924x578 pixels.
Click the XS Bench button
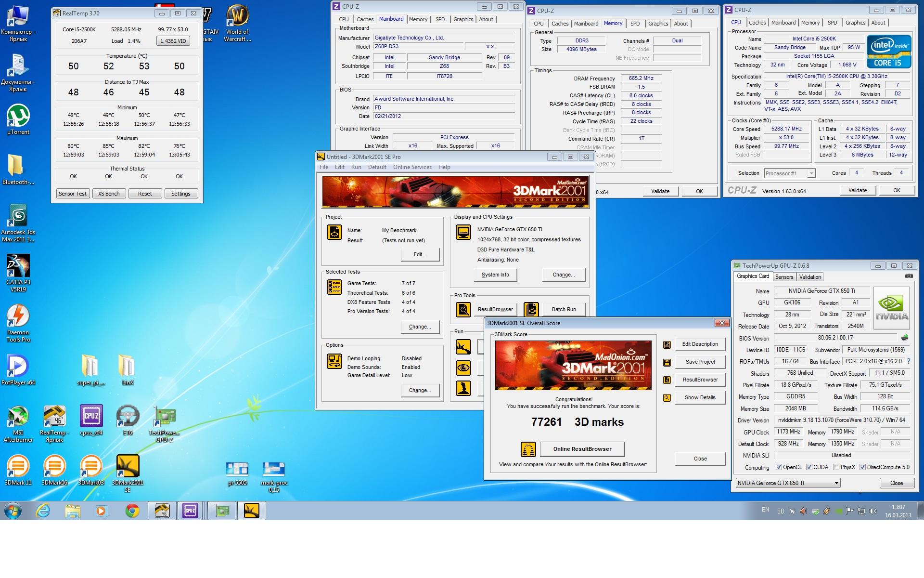point(109,194)
